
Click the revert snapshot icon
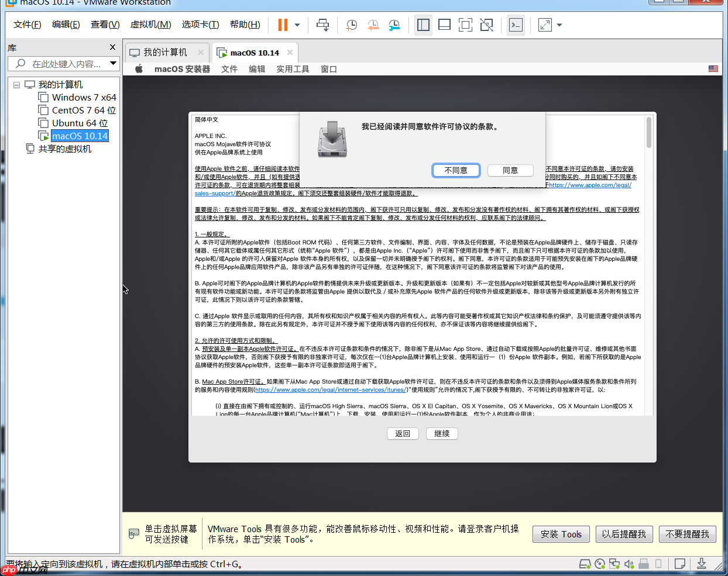[373, 25]
